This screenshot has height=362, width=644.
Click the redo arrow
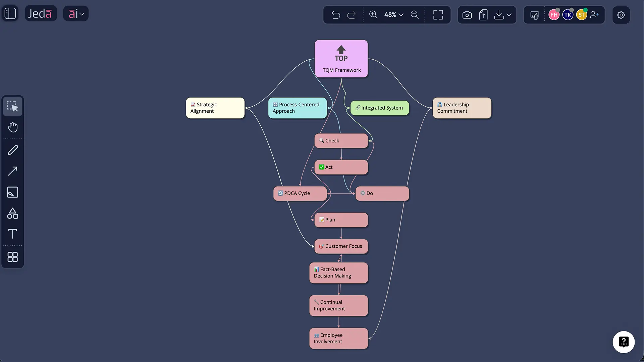click(x=352, y=14)
